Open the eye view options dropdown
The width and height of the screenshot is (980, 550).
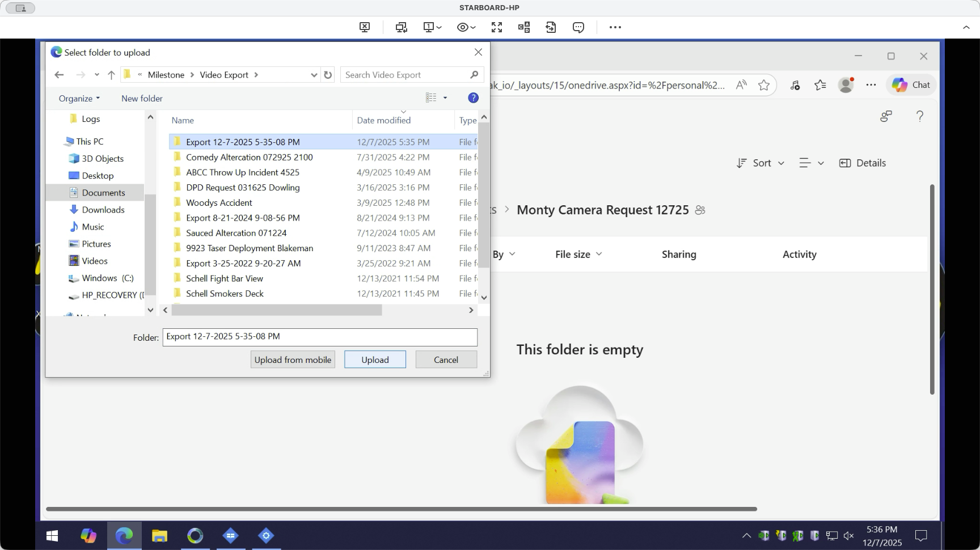tap(466, 27)
